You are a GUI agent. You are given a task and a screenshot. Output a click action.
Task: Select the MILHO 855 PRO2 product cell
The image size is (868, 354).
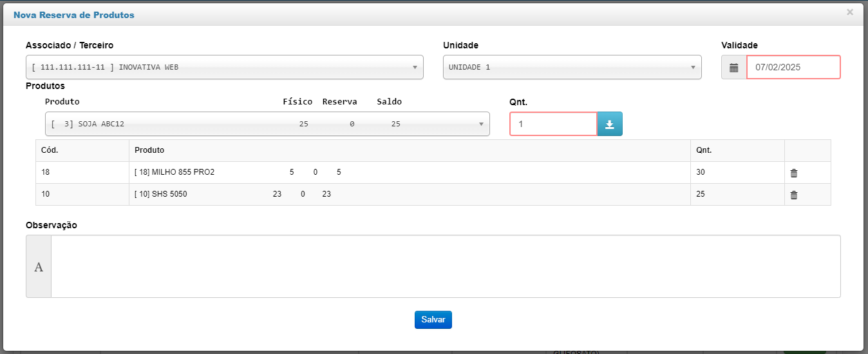[410, 173]
